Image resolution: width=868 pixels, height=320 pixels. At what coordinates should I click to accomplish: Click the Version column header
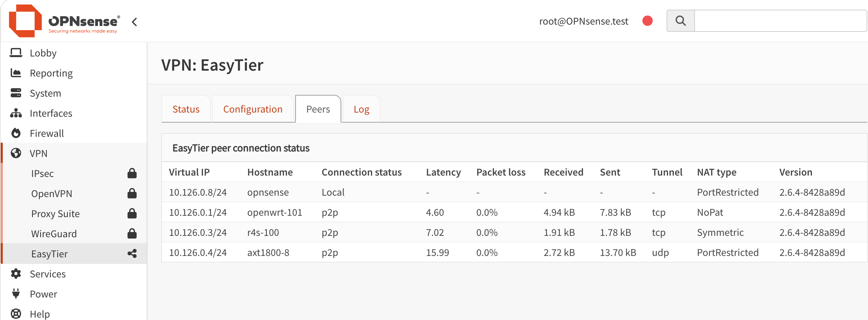click(796, 172)
